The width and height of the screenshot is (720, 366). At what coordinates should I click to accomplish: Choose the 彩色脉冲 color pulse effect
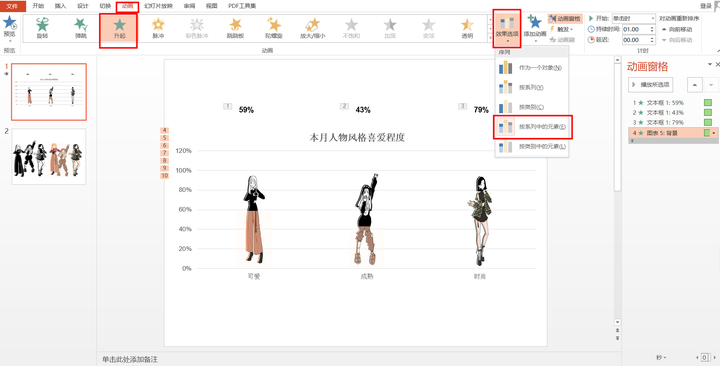[x=197, y=28]
